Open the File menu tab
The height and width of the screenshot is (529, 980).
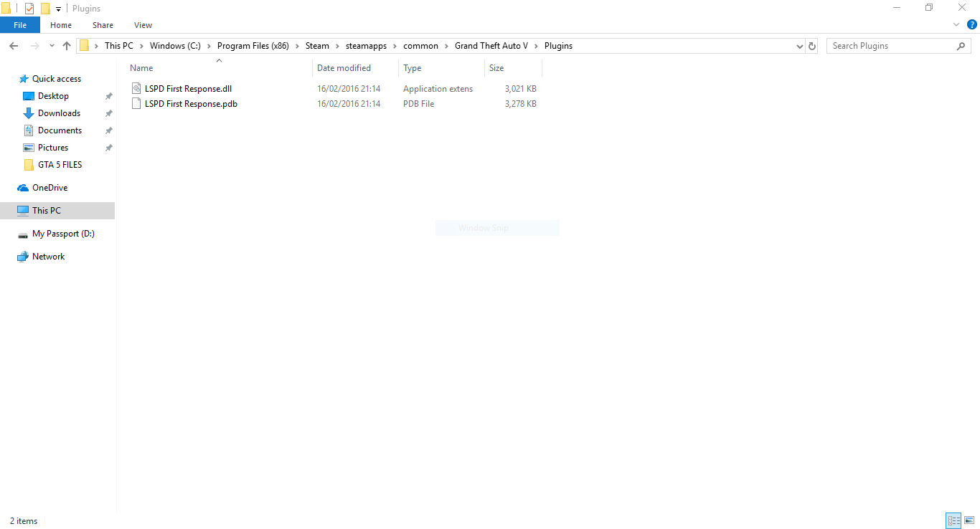coord(20,25)
